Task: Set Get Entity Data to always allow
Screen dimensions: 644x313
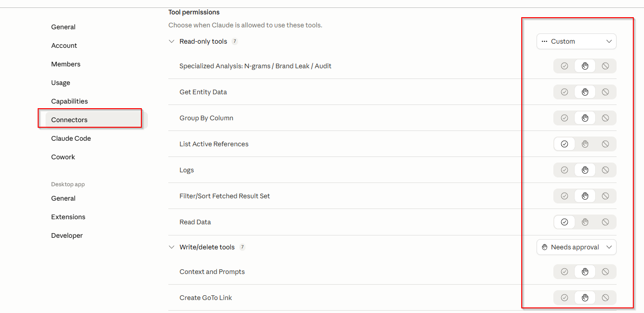Action: pos(564,92)
